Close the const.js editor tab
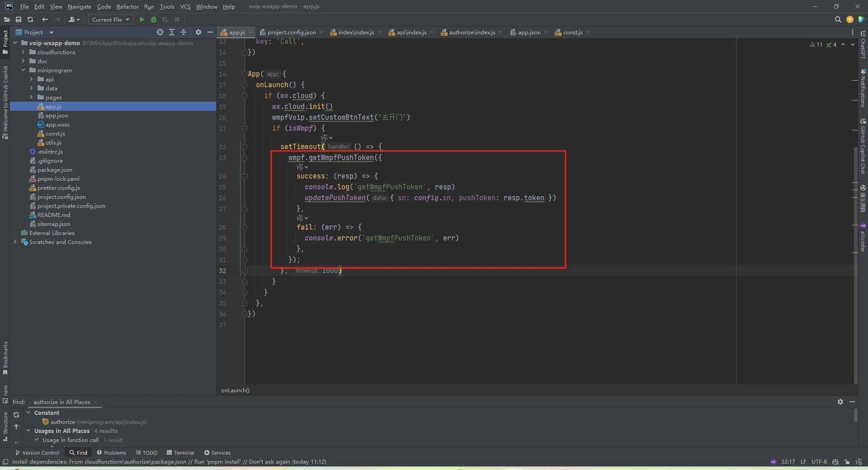The height and width of the screenshot is (470, 868). pos(587,32)
